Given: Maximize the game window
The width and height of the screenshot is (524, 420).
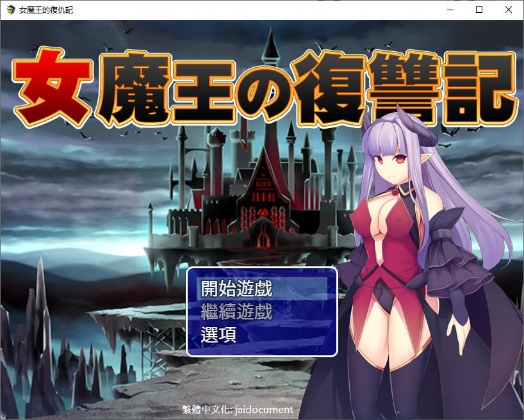Looking at the screenshot, I should pos(479,10).
